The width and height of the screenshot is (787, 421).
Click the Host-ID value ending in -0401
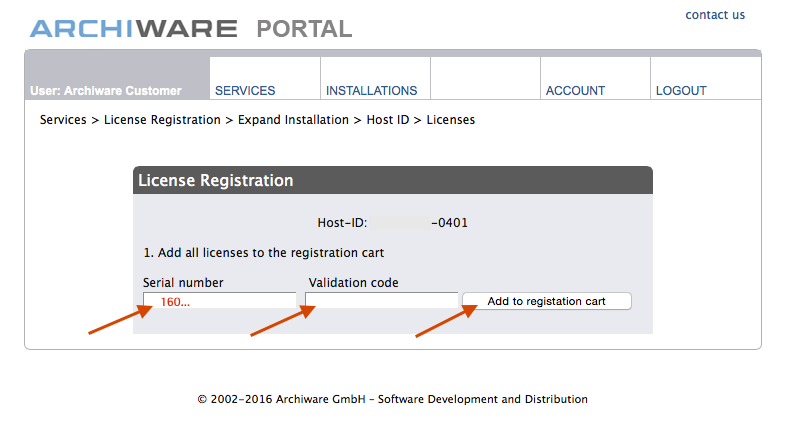click(x=449, y=223)
